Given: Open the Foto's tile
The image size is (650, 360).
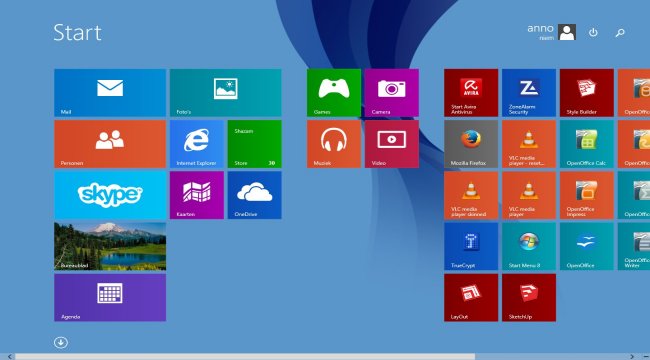Looking at the screenshot, I should click(226, 93).
